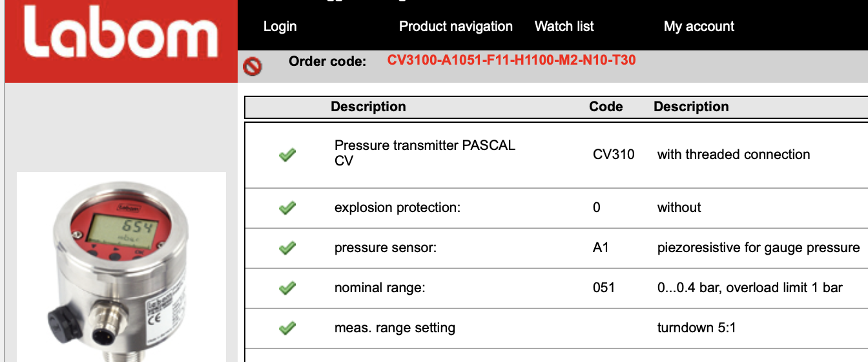This screenshot has height=362, width=868.
Task: Open Product navigation menu
Action: tap(456, 27)
